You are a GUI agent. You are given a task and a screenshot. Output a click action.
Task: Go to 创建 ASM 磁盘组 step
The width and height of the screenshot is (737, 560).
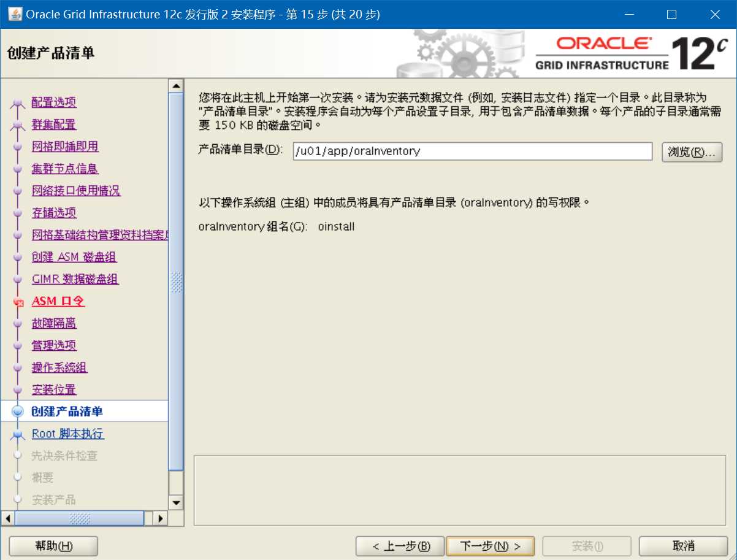coord(74,257)
